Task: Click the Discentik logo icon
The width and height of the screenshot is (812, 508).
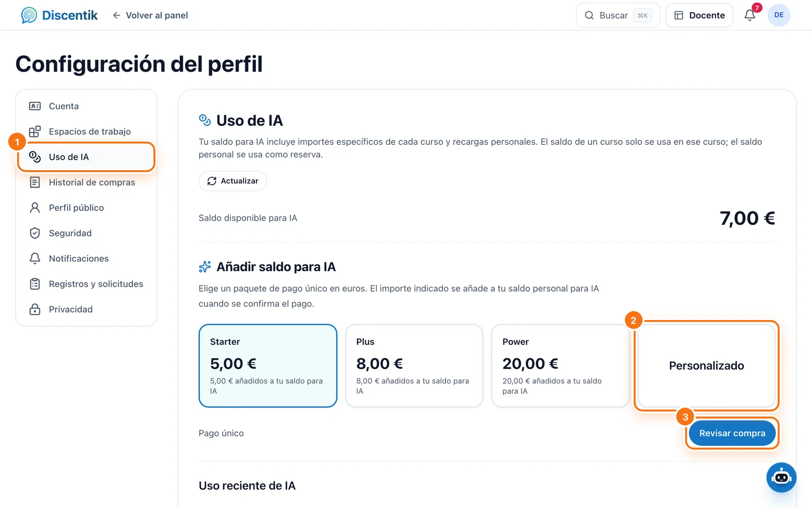Action: pos(29,15)
